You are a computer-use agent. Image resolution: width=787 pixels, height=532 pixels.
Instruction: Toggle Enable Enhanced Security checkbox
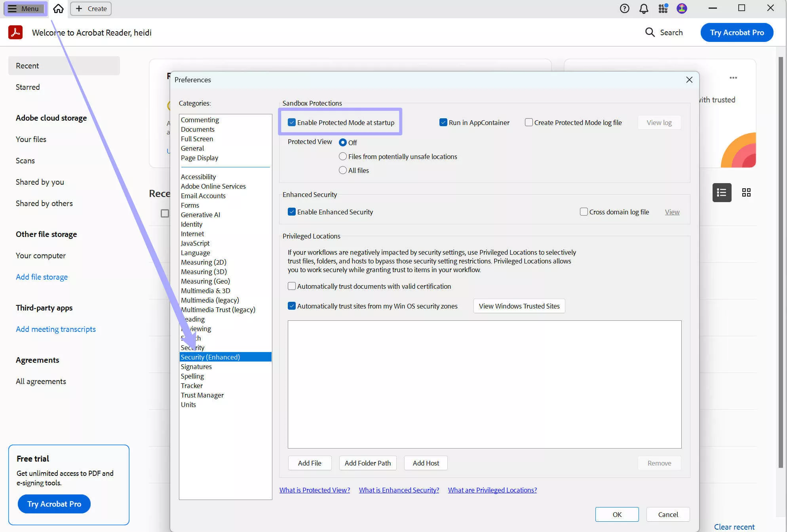pos(291,212)
